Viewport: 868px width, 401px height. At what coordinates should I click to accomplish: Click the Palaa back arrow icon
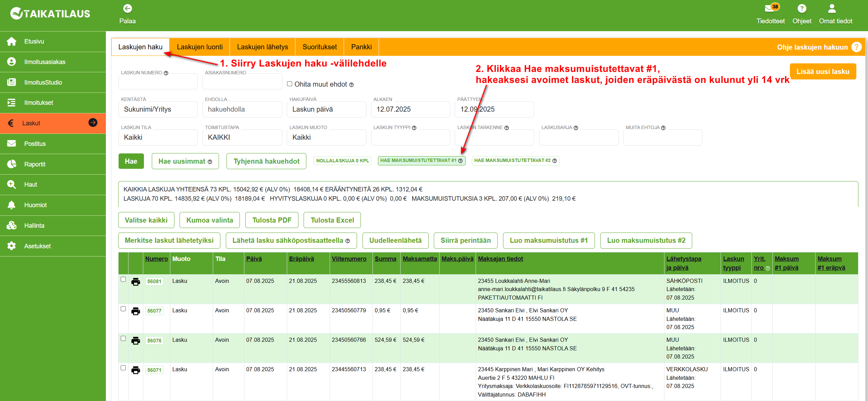[127, 9]
